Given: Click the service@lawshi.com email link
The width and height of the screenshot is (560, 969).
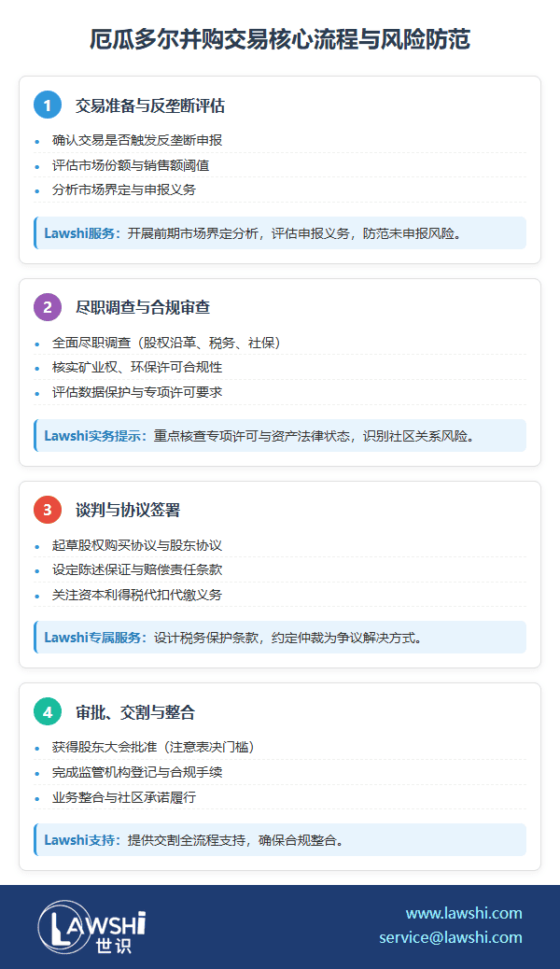Looking at the screenshot, I should 451,937.
